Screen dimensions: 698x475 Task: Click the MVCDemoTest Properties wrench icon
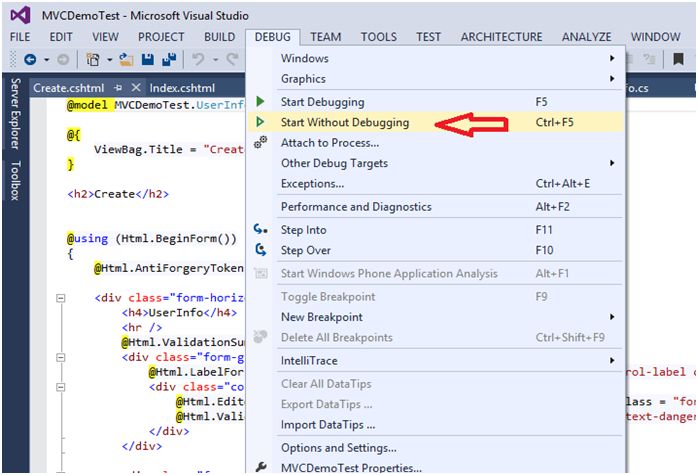(261, 467)
